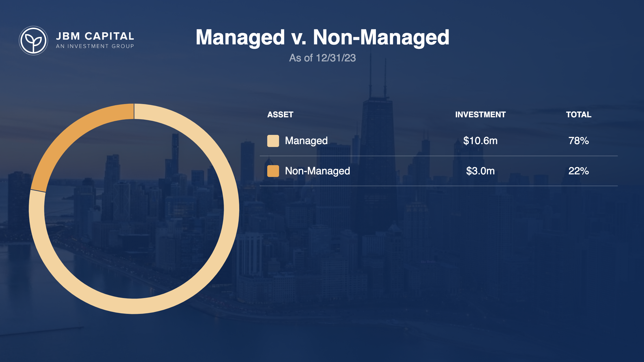Click the TOTAL column header

(579, 115)
